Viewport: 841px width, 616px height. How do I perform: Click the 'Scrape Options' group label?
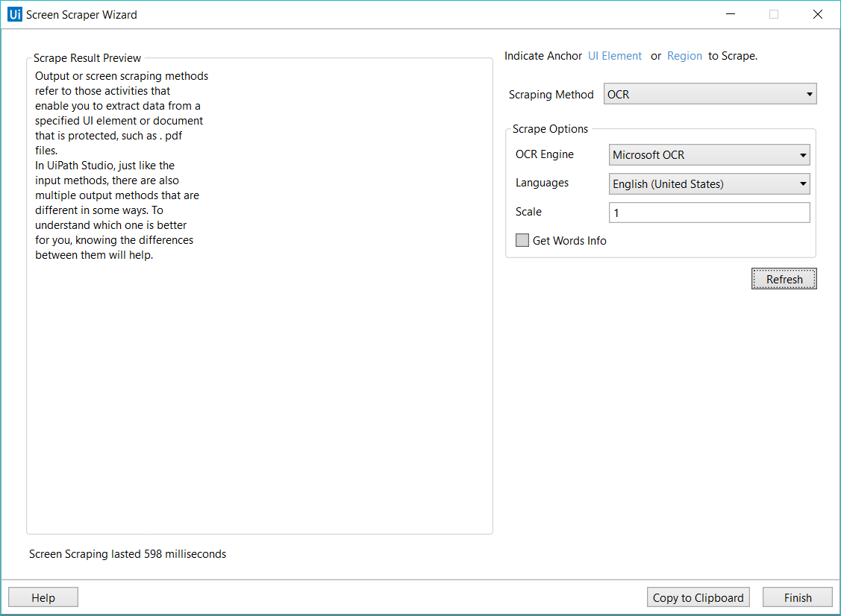550,129
